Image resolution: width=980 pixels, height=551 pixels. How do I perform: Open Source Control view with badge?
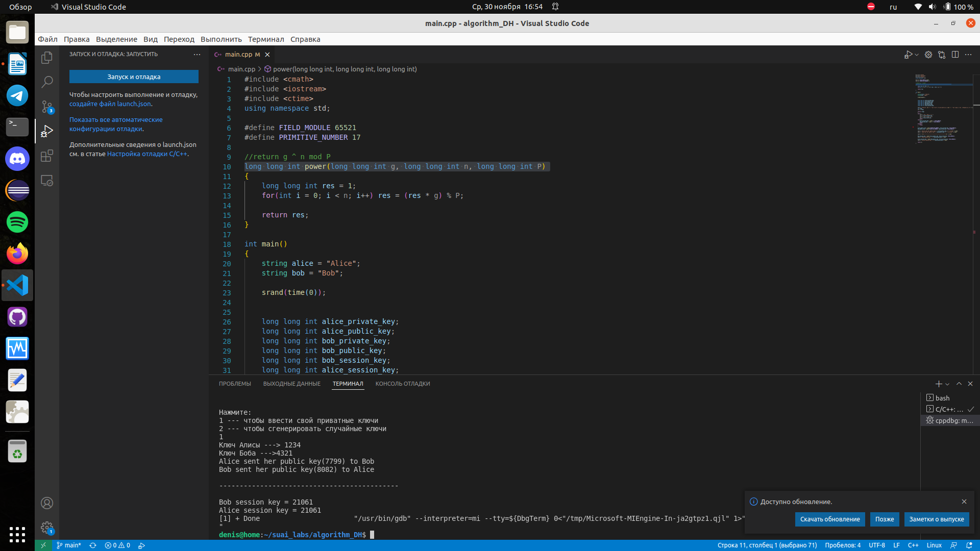[x=47, y=107]
